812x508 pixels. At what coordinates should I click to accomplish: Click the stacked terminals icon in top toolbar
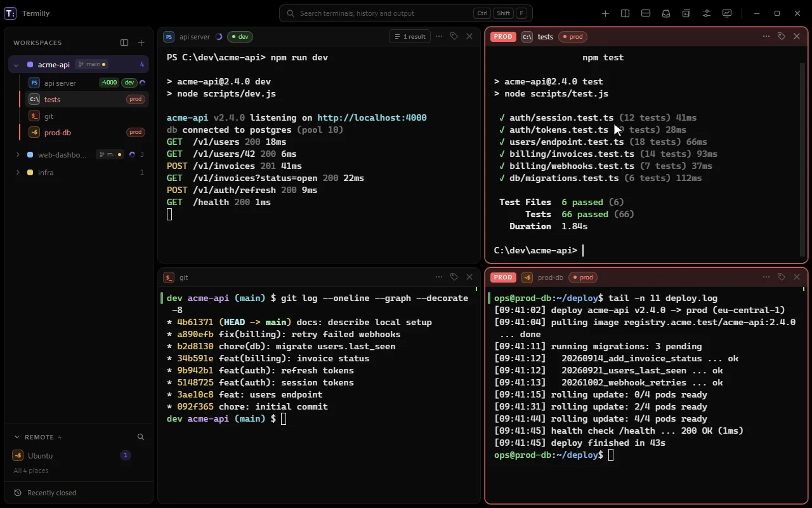click(686, 13)
